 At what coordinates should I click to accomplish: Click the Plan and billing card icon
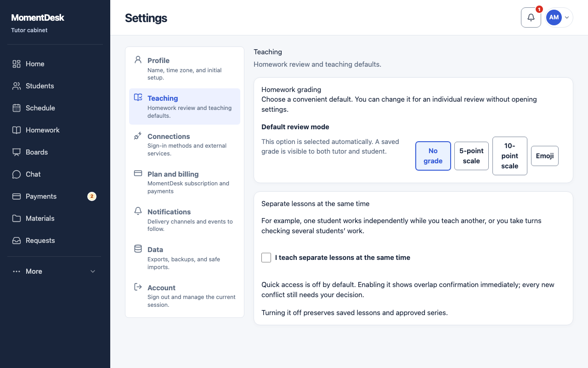[x=138, y=173]
